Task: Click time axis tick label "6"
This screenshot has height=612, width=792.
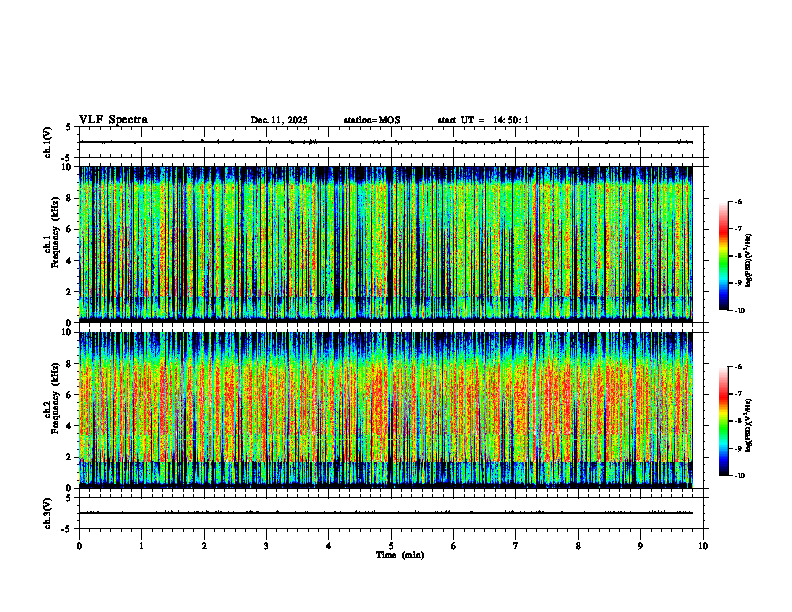Action: coord(454,546)
